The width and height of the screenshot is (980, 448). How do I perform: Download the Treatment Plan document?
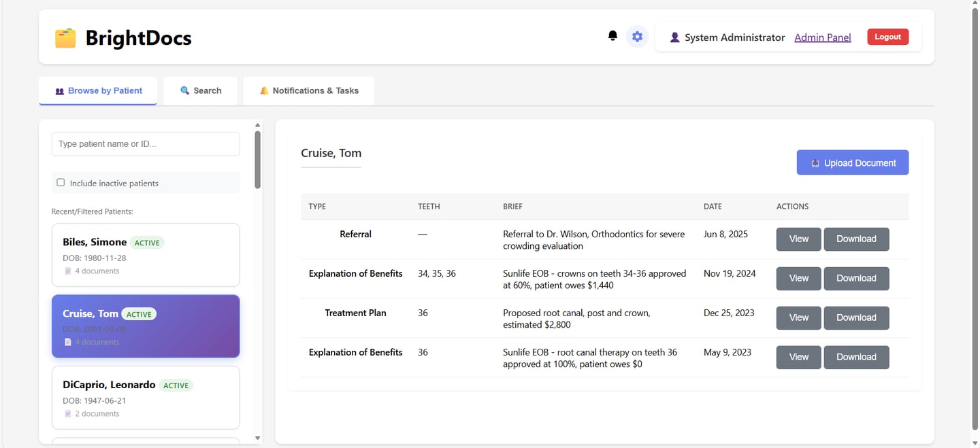[856, 318]
